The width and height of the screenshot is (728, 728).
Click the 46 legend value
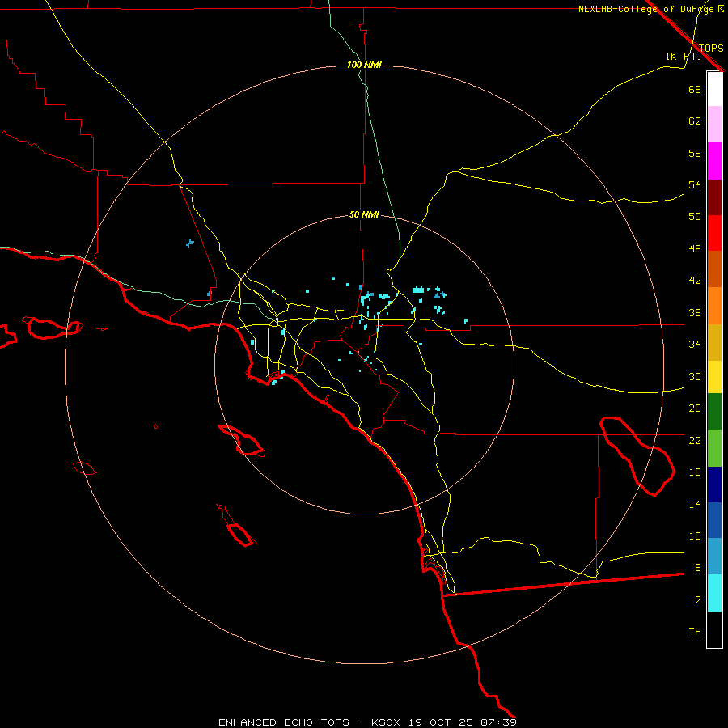coord(695,249)
